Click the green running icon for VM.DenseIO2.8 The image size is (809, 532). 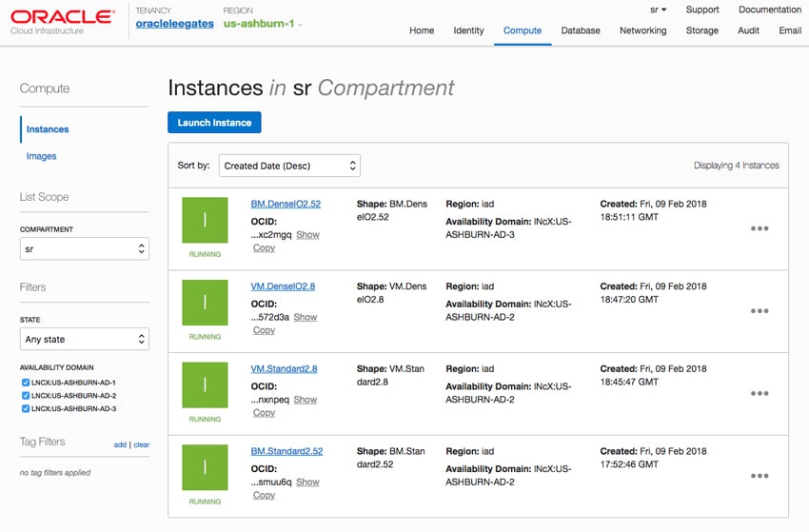[205, 303]
